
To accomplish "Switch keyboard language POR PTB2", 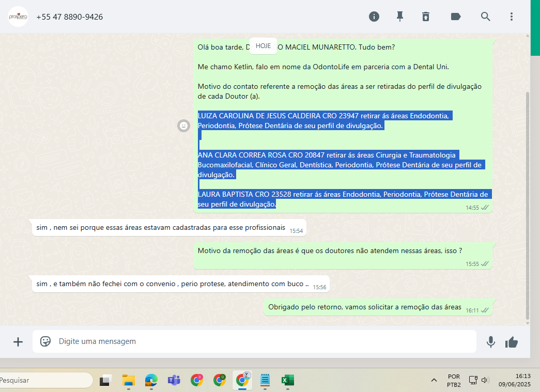I will tap(454, 381).
